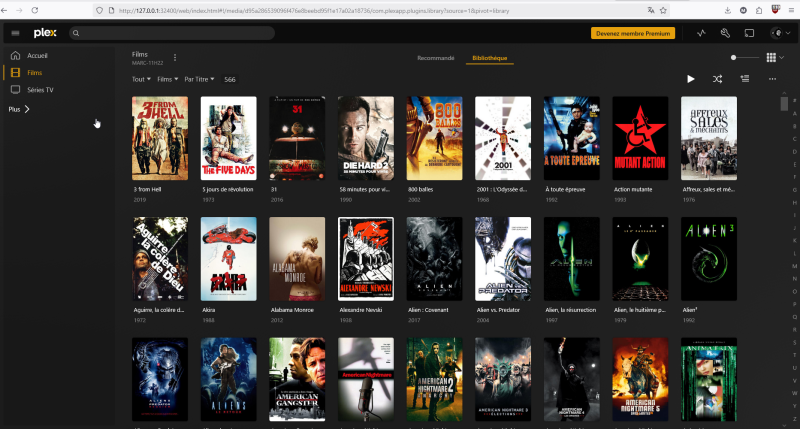Adjust the poster size slider

click(744, 58)
